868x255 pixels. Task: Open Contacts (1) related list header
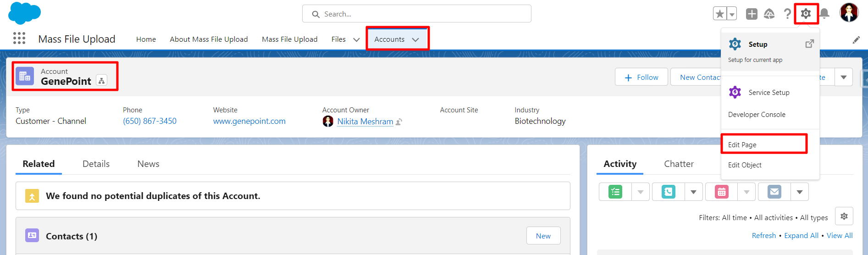(72, 236)
